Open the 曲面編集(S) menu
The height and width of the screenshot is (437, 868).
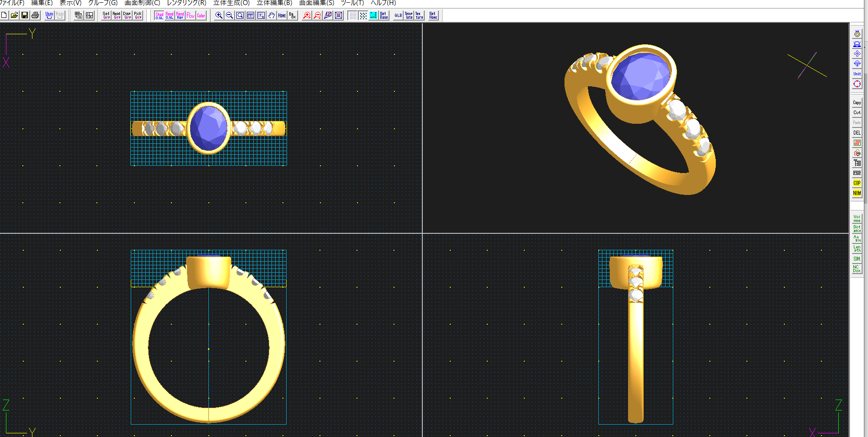coord(317,3)
